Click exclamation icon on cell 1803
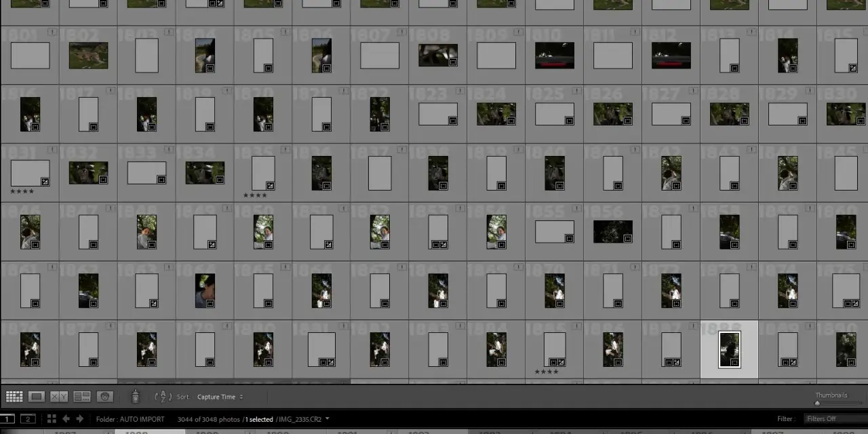Viewport: 868px width, 434px height. [170, 33]
